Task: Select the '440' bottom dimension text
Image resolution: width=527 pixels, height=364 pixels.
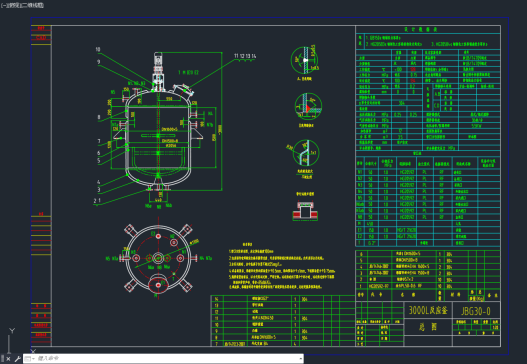Action: click(158, 200)
